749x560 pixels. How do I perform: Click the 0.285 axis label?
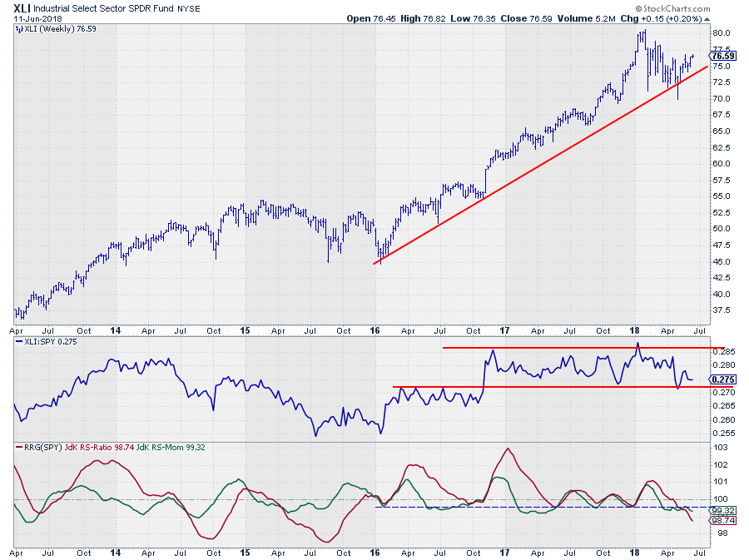click(723, 352)
